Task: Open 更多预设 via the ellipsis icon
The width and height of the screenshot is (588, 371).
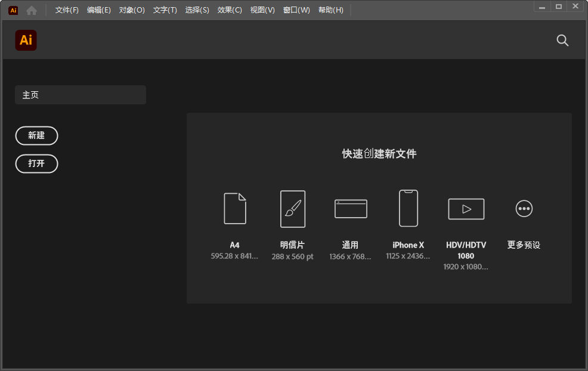Action: (x=524, y=209)
